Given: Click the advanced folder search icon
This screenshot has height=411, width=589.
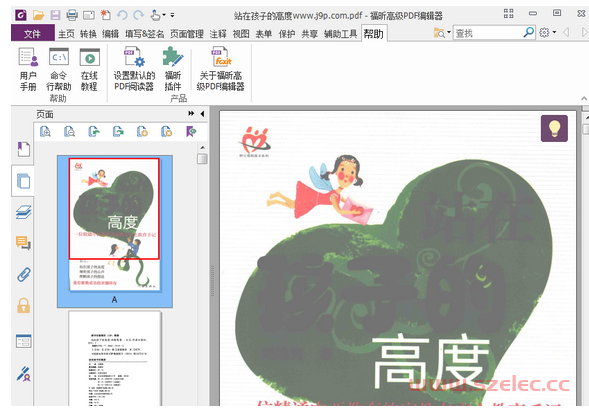Looking at the screenshot, I should pyautogui.click(x=439, y=33).
